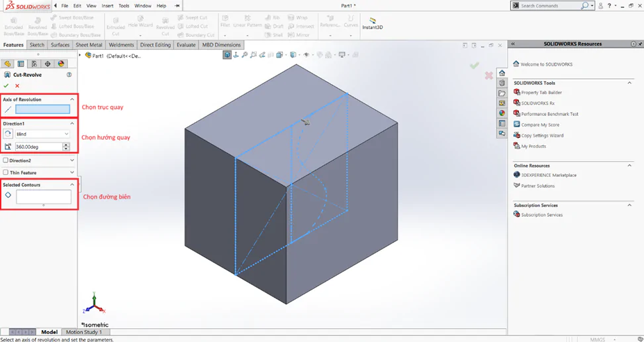The height and width of the screenshot is (342, 644).
Task: Switch to the Sheet Metal tab
Action: [x=89, y=45]
